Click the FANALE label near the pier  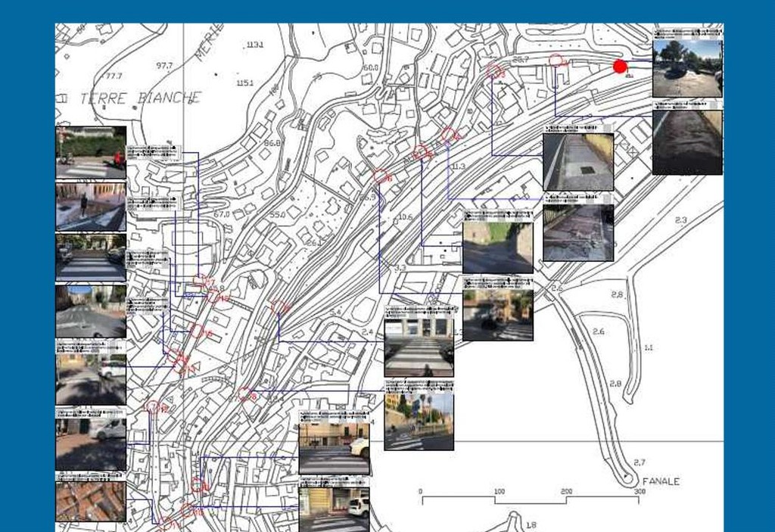[x=661, y=481]
